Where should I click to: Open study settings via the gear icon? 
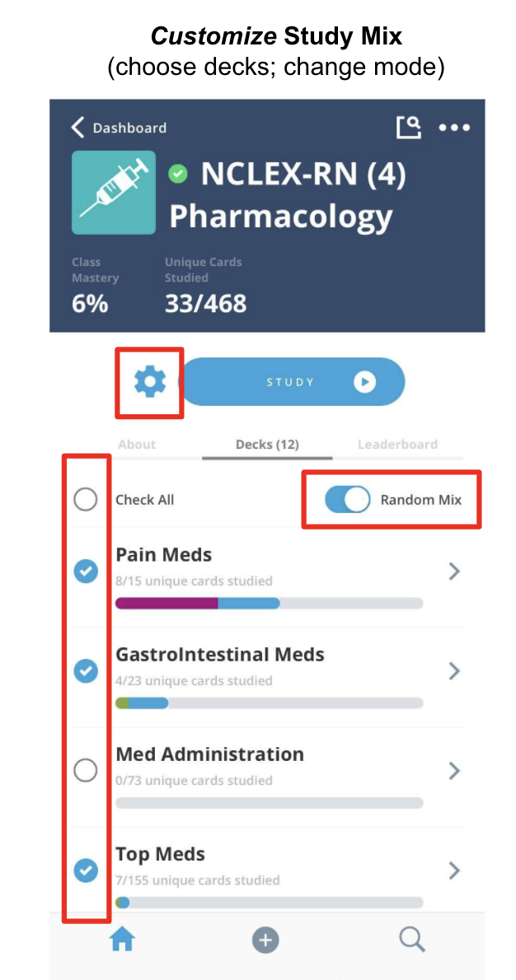click(x=148, y=381)
